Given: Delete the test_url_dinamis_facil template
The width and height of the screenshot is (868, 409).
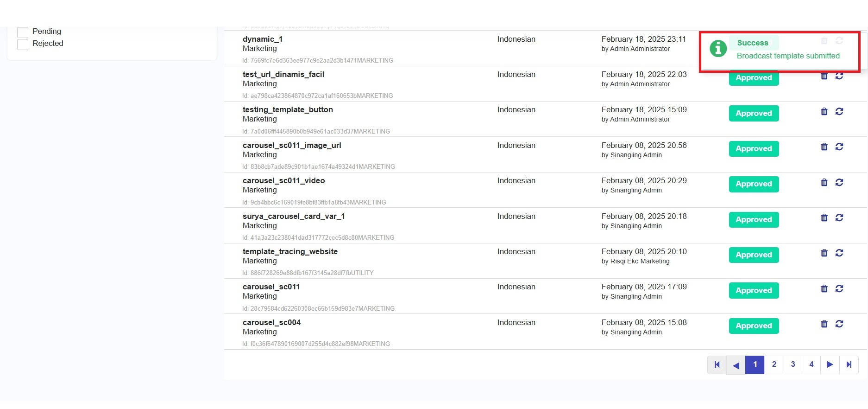Looking at the screenshot, I should (824, 77).
